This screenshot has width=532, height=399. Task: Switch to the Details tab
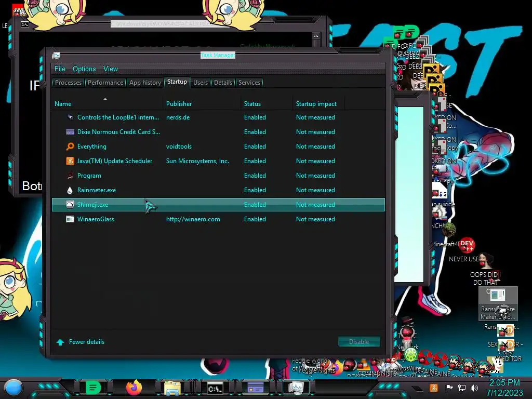223,83
